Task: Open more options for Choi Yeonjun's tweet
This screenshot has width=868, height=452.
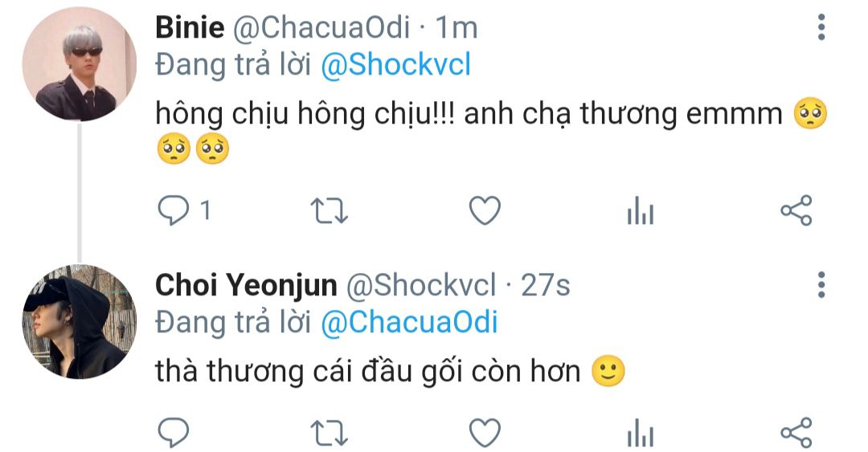Action: click(821, 285)
